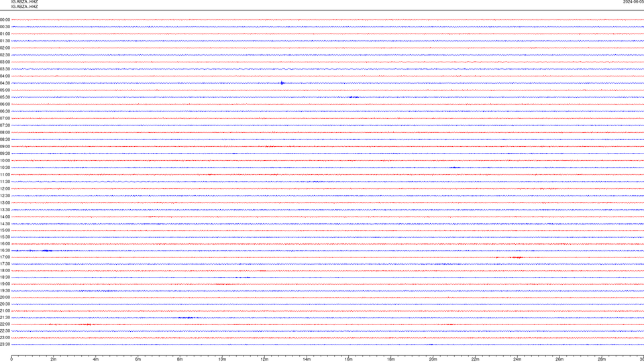Click the blue burst on the 10:30 trace
The image size is (644, 362).
click(x=454, y=168)
